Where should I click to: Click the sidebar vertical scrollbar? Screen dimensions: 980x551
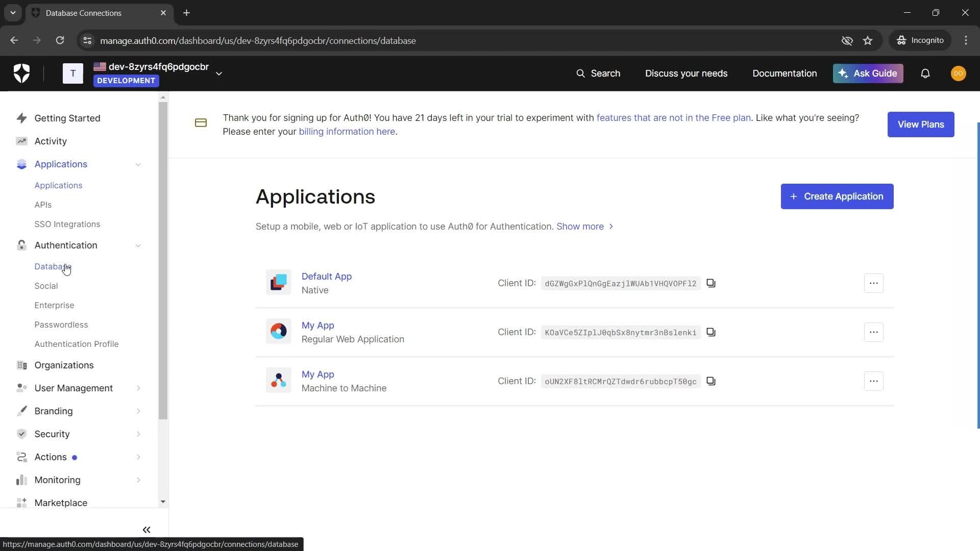(x=163, y=260)
